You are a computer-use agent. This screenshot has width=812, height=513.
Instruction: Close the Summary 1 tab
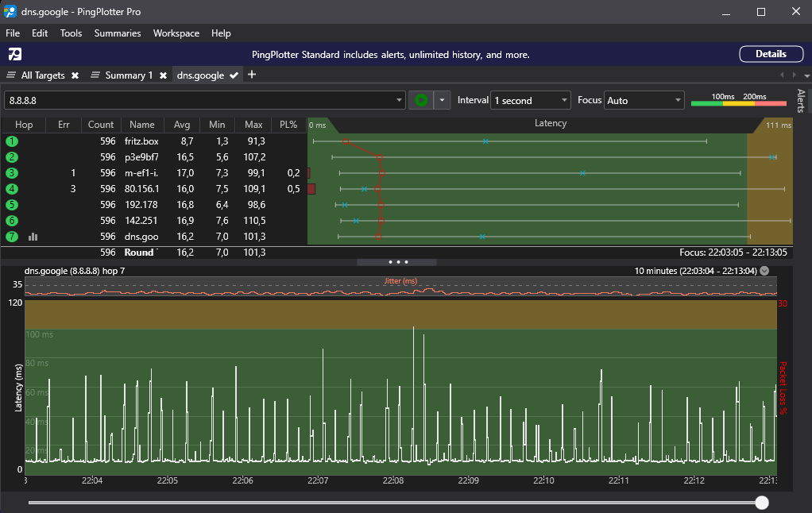pyautogui.click(x=163, y=75)
